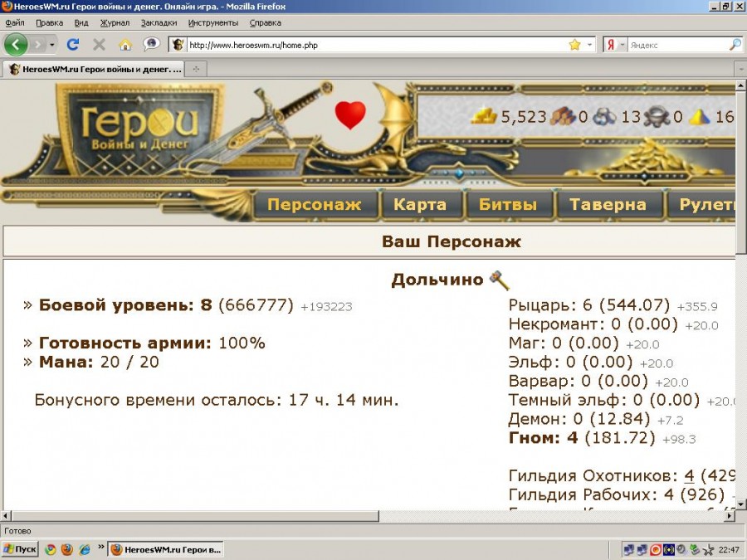Go to the Home page house icon
The height and width of the screenshot is (560, 747).
[x=125, y=45]
